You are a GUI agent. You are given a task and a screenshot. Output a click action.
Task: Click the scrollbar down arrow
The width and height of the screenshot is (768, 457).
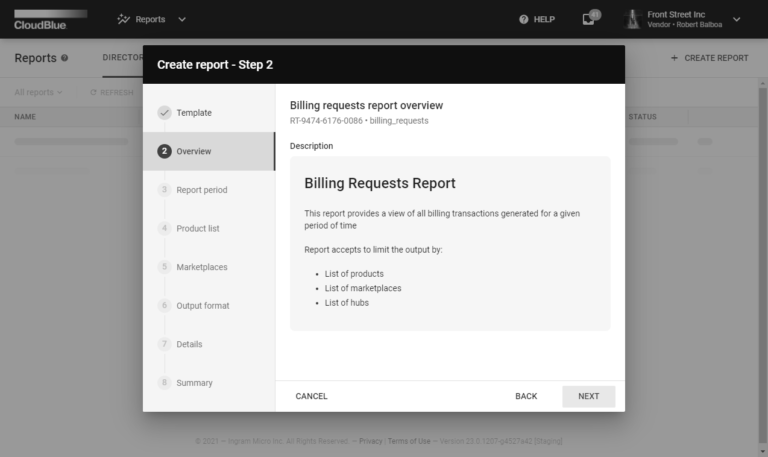click(x=763, y=452)
